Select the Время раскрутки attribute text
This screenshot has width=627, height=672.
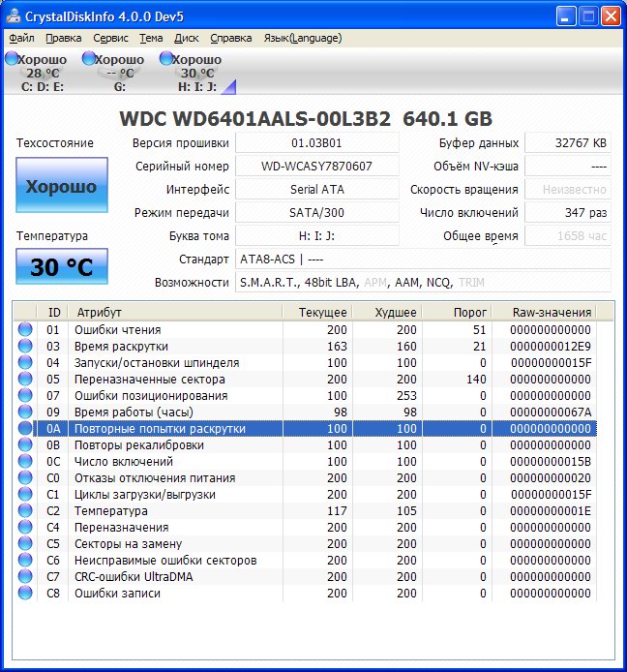tap(121, 346)
